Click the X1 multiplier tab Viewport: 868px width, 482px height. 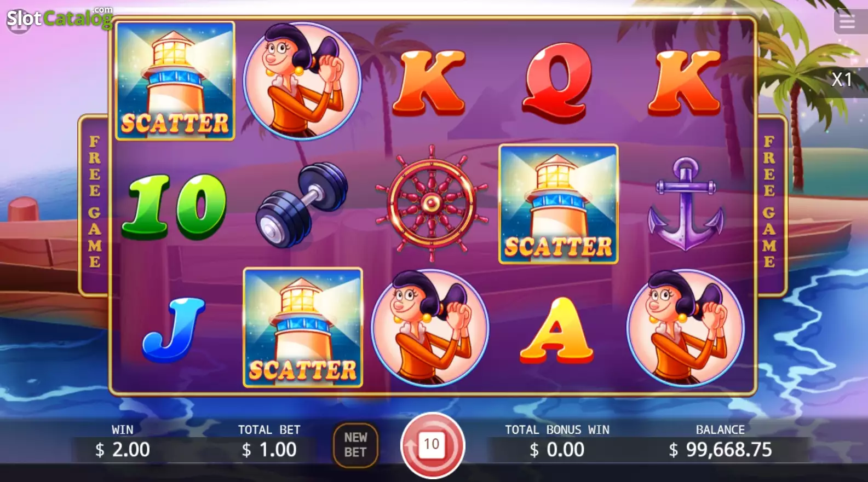click(842, 80)
